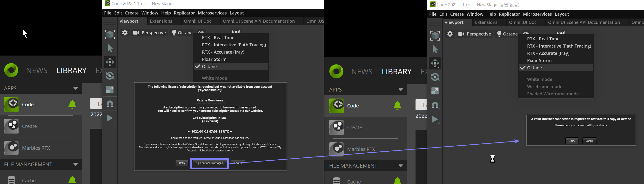Image resolution: width=644 pixels, height=184 pixels.
Task: Toggle the checked Octane renderer in left screenshot's list
Action: point(231,67)
